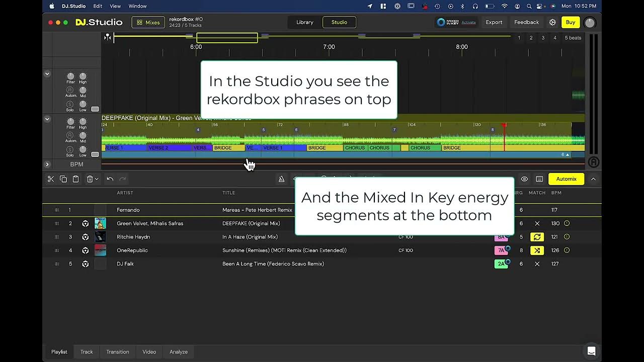Select the 4 beat snap option
The image size is (644, 362).
pyautogui.click(x=555, y=38)
